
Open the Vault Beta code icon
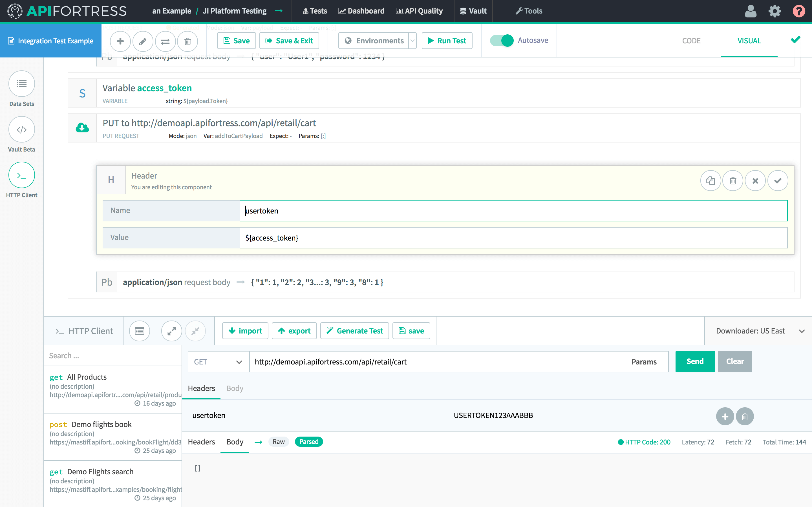point(21,130)
